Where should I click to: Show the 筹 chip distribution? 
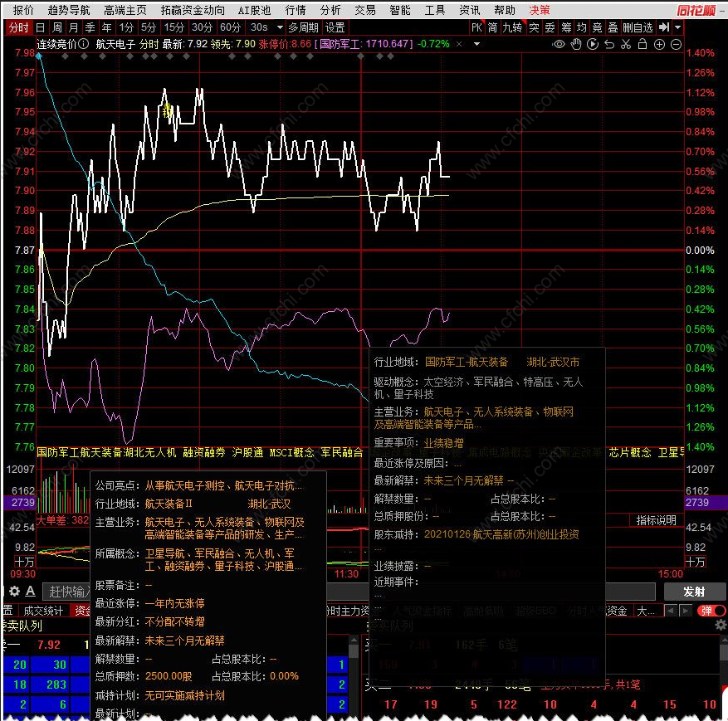coord(565,28)
